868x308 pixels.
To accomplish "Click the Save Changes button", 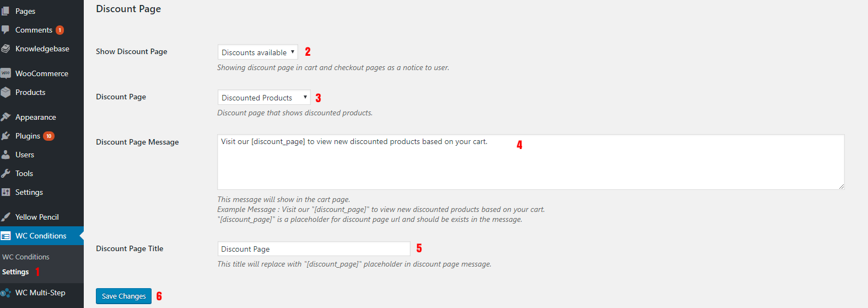I will (x=123, y=296).
